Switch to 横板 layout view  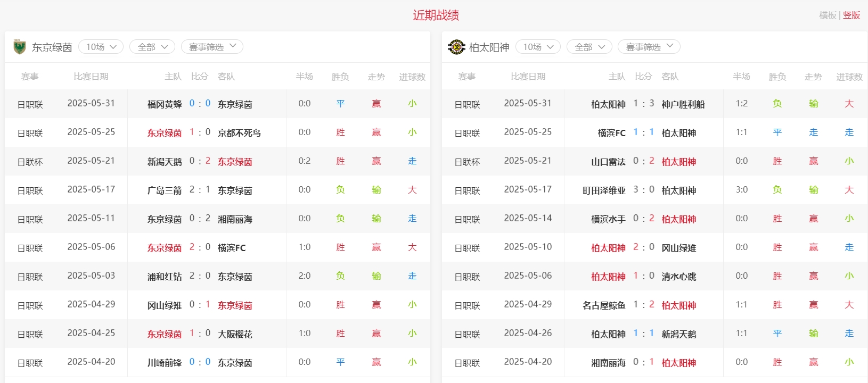(828, 15)
